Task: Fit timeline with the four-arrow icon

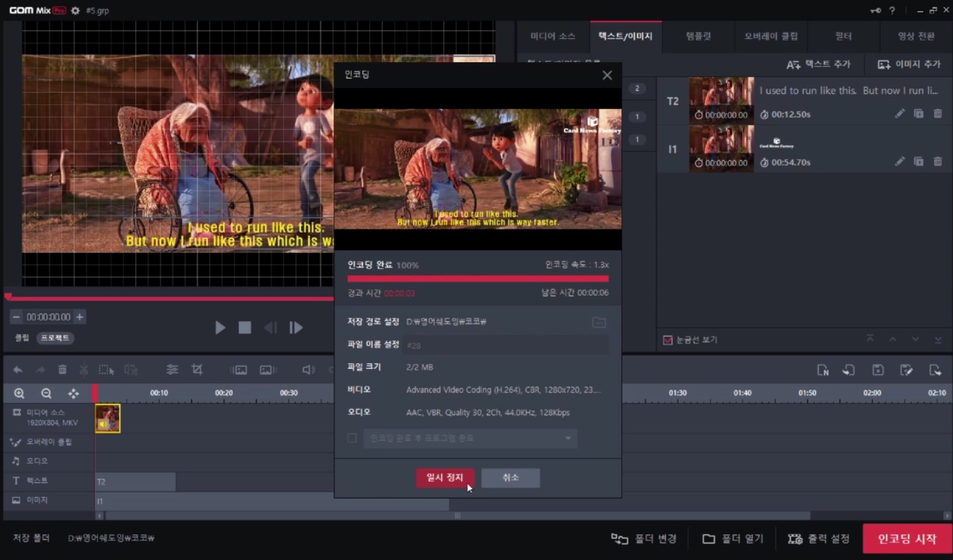Action: 74,393
